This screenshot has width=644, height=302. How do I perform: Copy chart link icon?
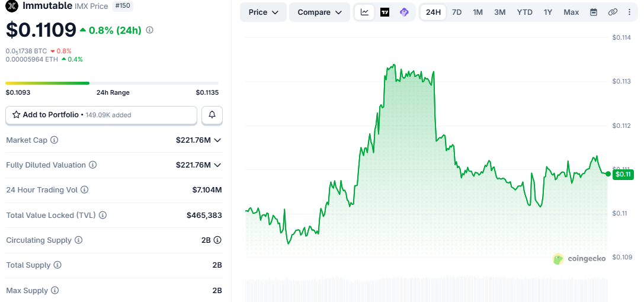(613, 12)
